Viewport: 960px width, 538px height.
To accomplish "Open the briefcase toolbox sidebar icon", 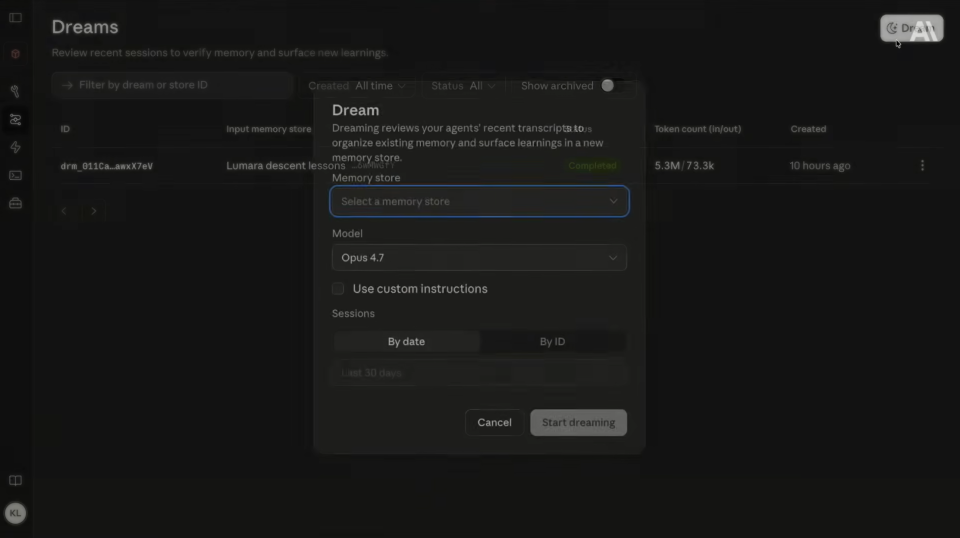I will 15,203.
